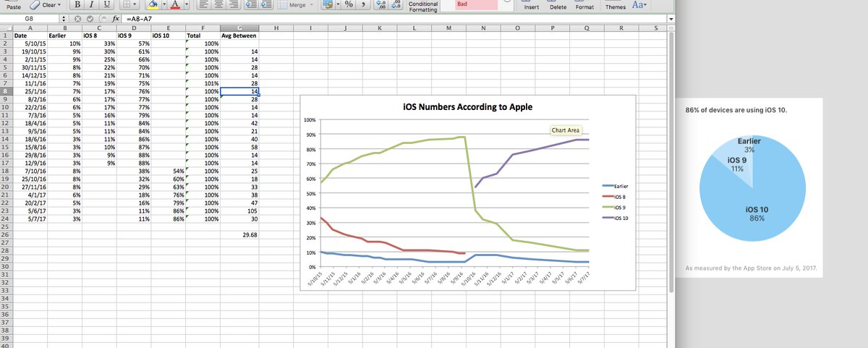Screen dimensions: 868x348
Task: Expand the Name Box cell list
Action: click(x=63, y=17)
